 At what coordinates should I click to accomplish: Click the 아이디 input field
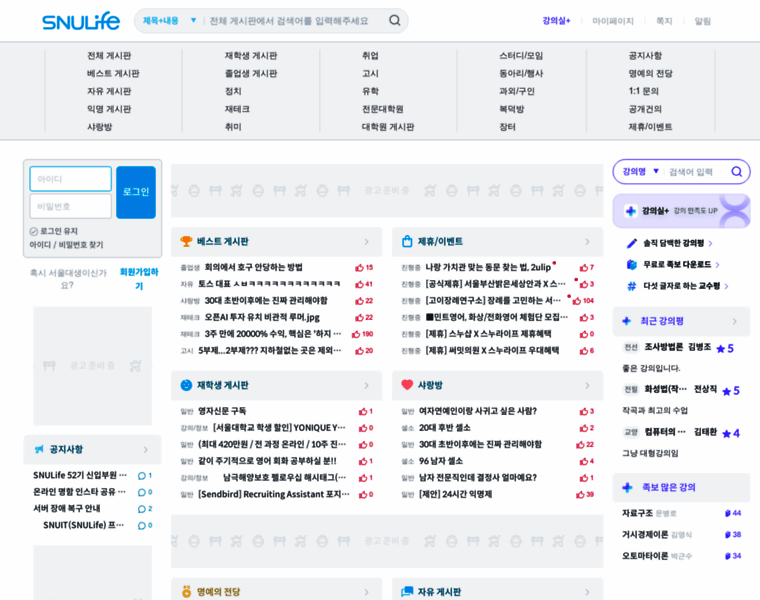(71, 179)
